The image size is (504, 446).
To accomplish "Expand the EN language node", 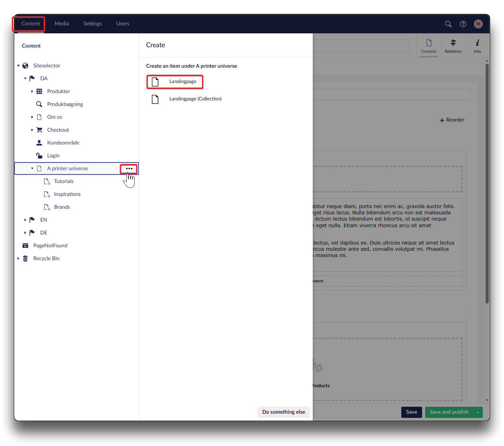I will [x=25, y=220].
